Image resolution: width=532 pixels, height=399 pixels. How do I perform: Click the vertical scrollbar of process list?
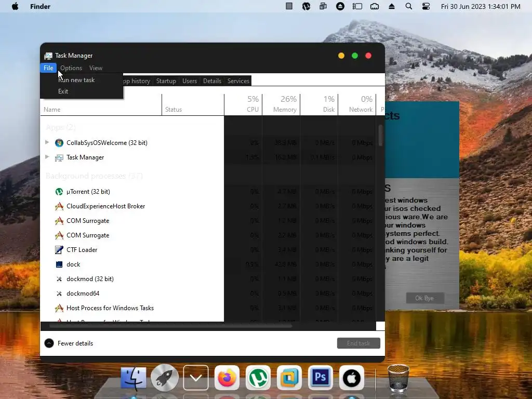pyautogui.click(x=380, y=136)
